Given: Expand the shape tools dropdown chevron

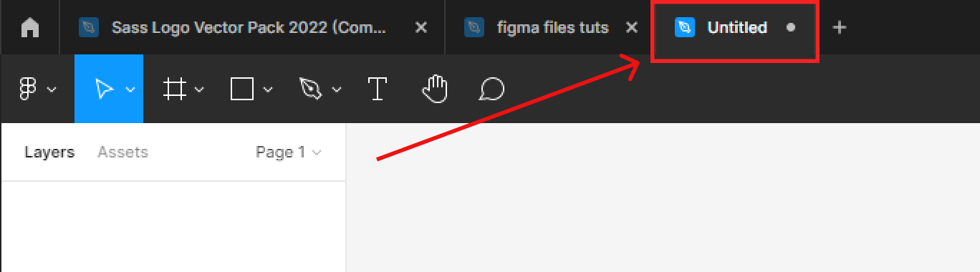Looking at the screenshot, I should [268, 89].
